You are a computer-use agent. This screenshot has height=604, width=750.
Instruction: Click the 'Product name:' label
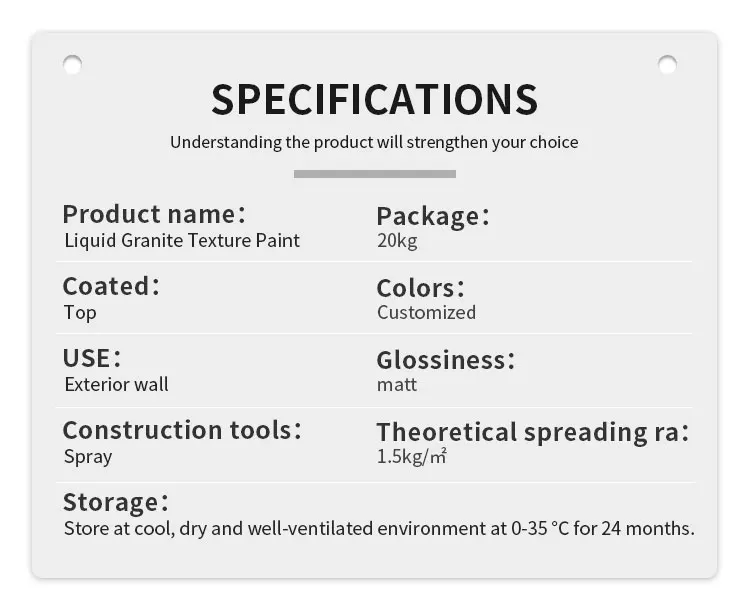tap(154, 214)
